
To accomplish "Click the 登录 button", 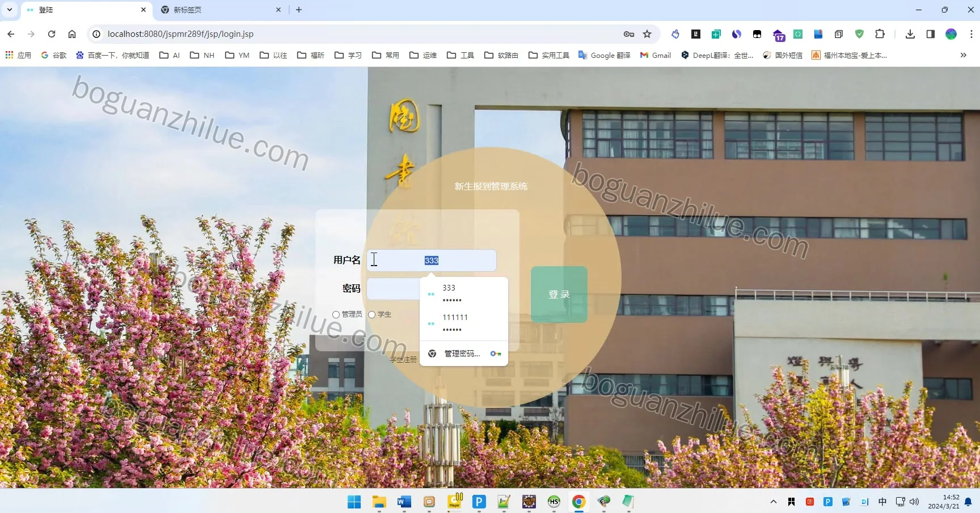I will pos(559,295).
